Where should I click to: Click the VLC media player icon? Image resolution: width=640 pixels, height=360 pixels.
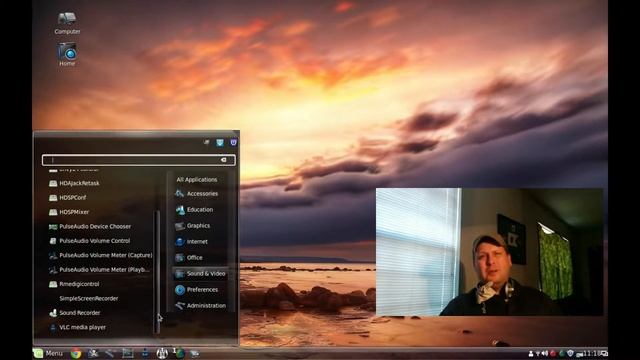(x=53, y=327)
